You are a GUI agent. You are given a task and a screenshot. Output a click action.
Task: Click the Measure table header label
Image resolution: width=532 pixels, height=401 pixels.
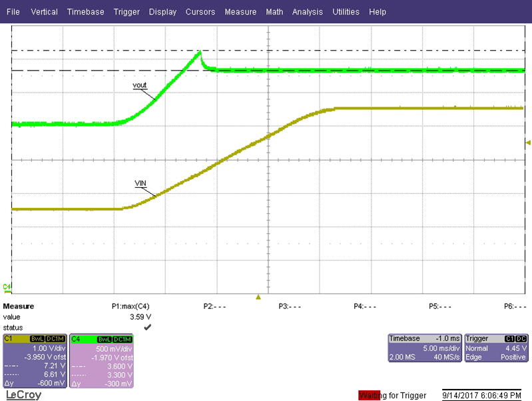point(19,306)
